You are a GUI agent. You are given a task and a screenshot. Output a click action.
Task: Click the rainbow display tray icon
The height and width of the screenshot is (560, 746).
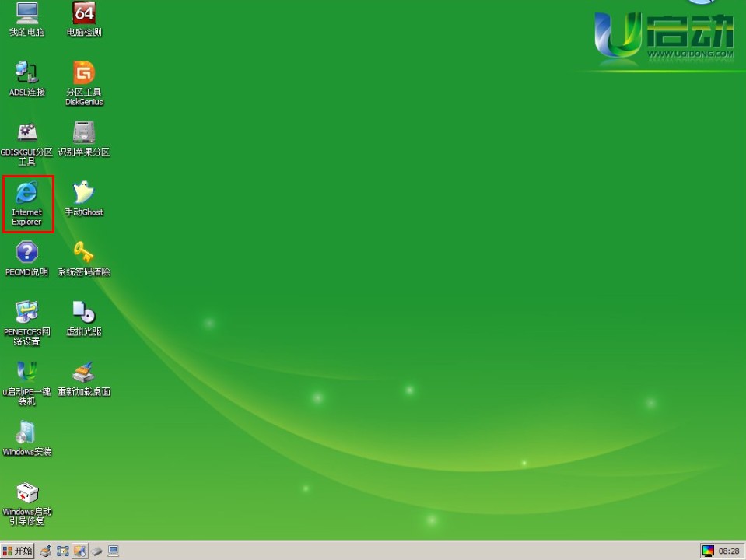click(708, 551)
